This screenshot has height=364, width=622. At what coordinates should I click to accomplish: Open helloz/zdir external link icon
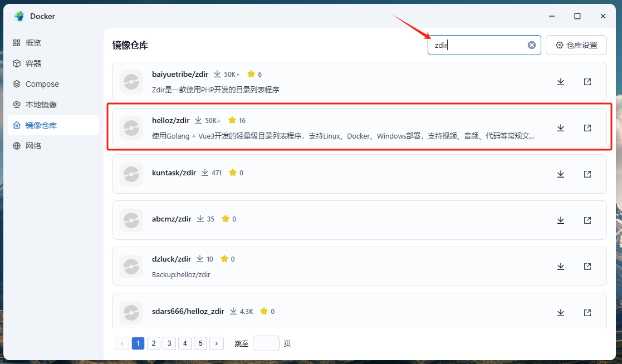pos(587,127)
